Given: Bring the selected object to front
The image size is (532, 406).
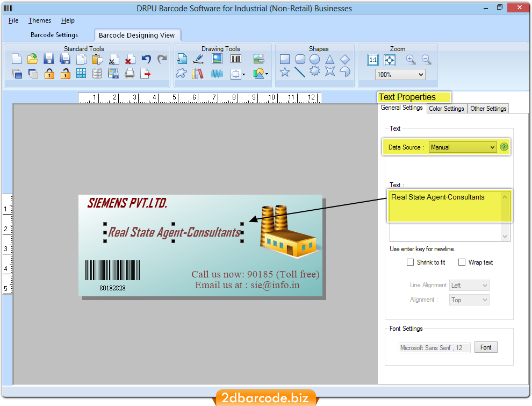Looking at the screenshot, I should click(17, 73).
